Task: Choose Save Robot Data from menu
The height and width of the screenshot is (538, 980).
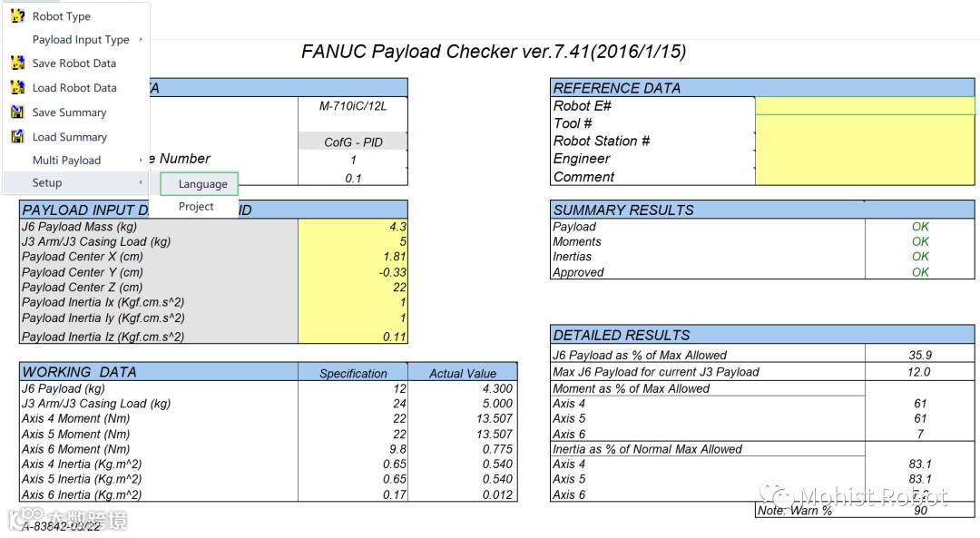Action: click(74, 64)
